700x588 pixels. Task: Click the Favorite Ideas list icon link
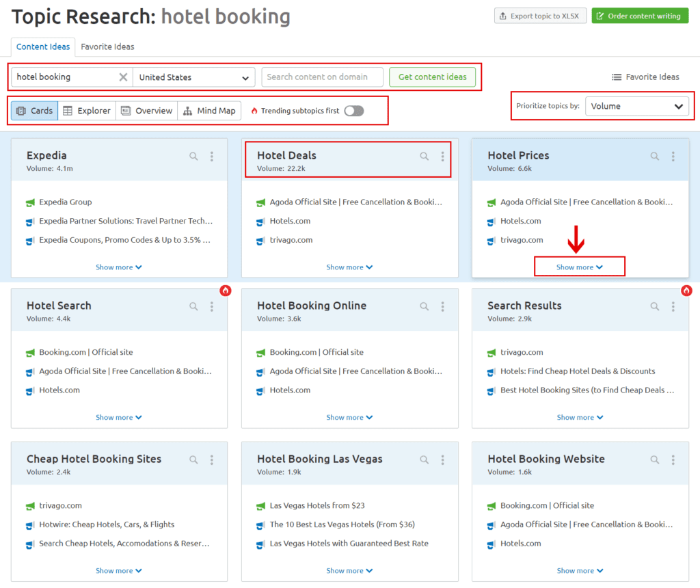click(x=645, y=77)
